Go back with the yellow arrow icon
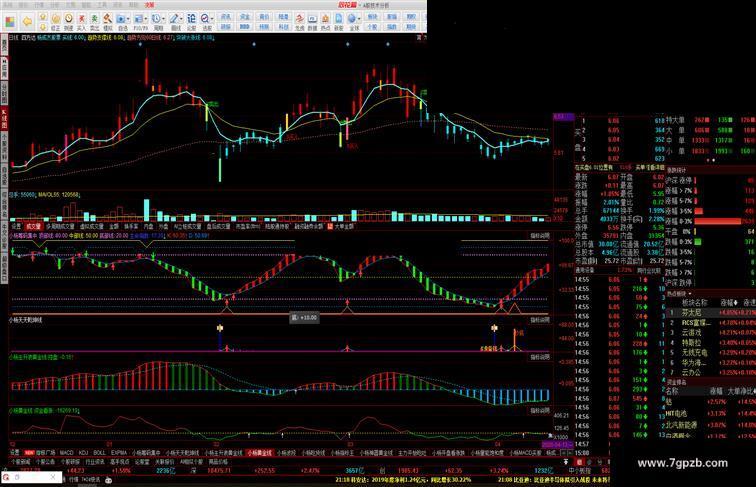 point(27,21)
